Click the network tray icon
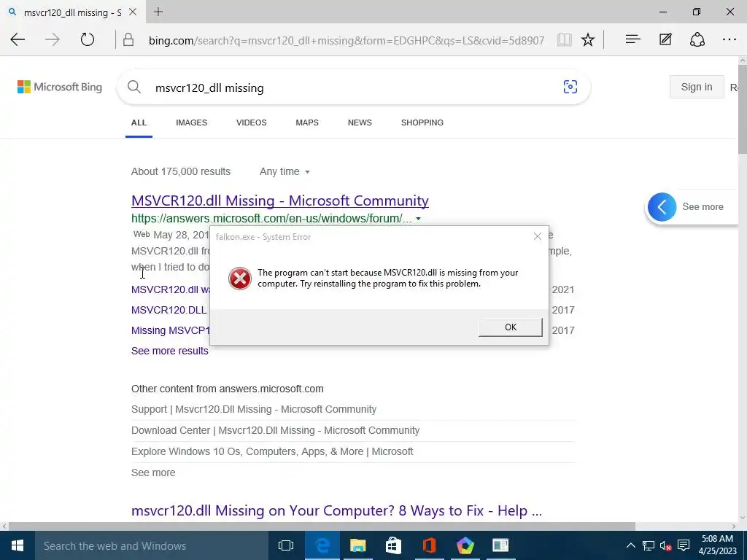This screenshot has height=560, width=747. coord(648,545)
